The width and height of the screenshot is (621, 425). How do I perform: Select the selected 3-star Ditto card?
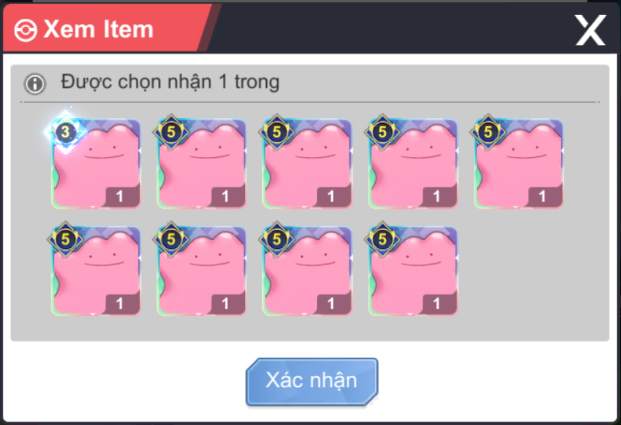pyautogui.click(x=96, y=164)
